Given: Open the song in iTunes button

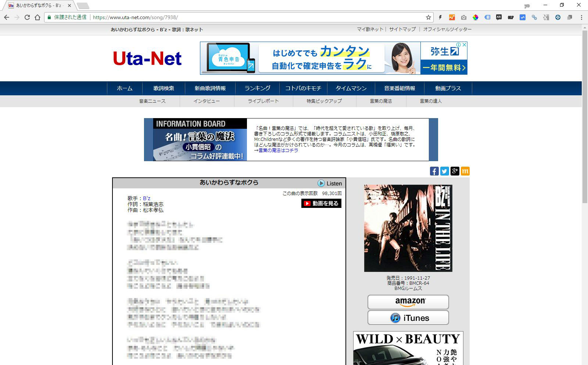Looking at the screenshot, I should pos(408,318).
